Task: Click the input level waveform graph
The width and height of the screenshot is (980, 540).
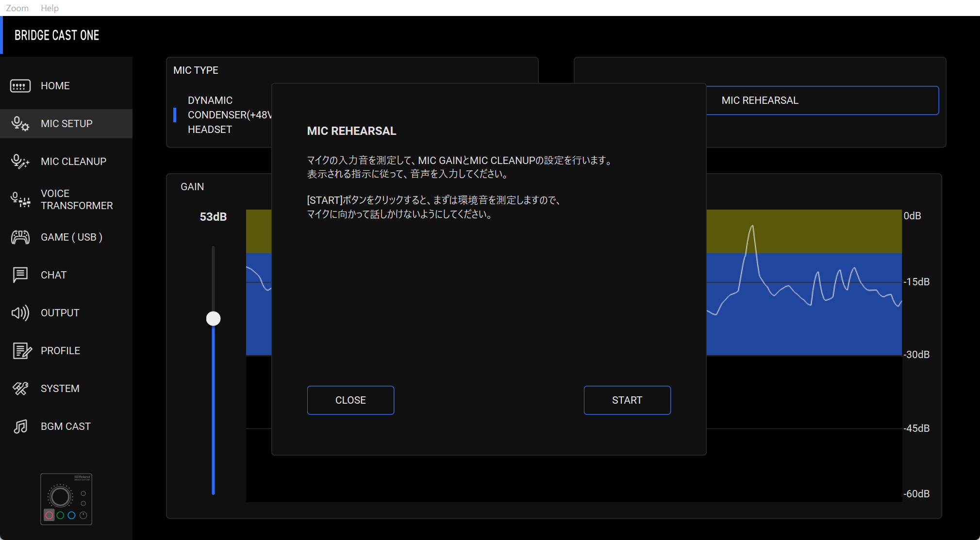Action: point(804,356)
